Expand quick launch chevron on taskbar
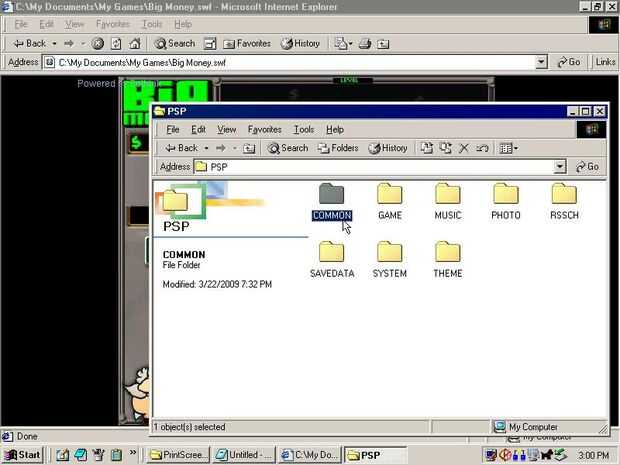 tap(133, 452)
